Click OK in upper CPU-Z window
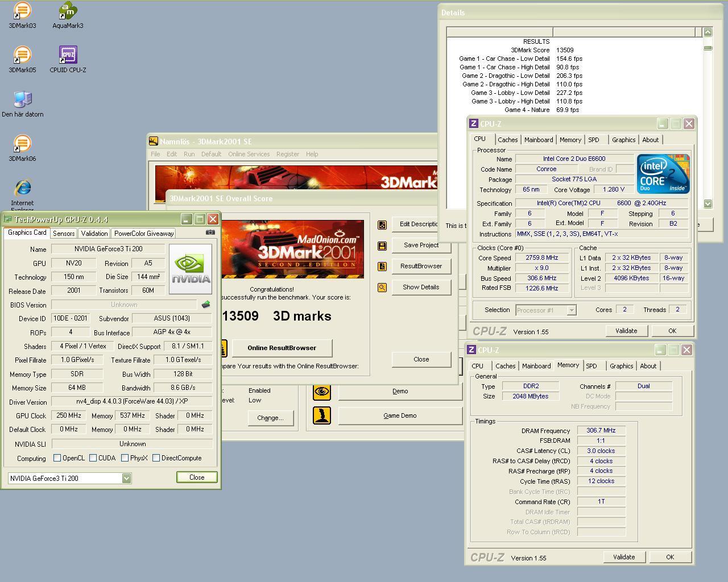The width and height of the screenshot is (728, 582). pyautogui.click(x=672, y=331)
